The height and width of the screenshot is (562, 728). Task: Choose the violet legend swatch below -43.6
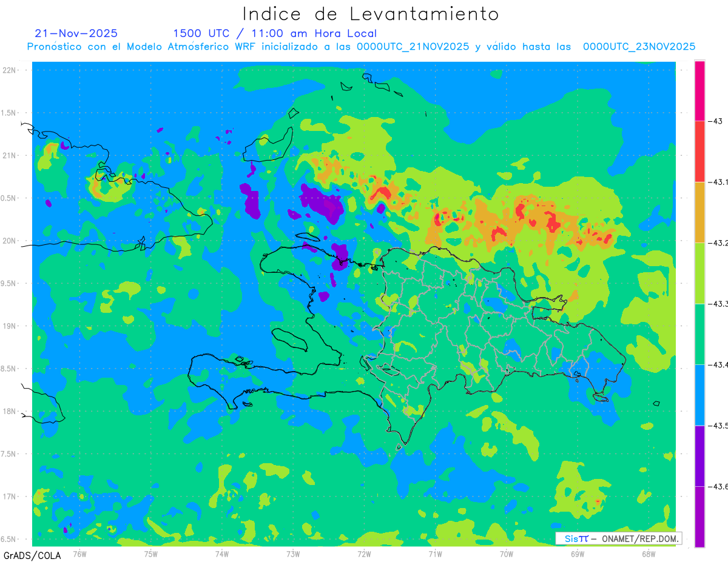699,517
